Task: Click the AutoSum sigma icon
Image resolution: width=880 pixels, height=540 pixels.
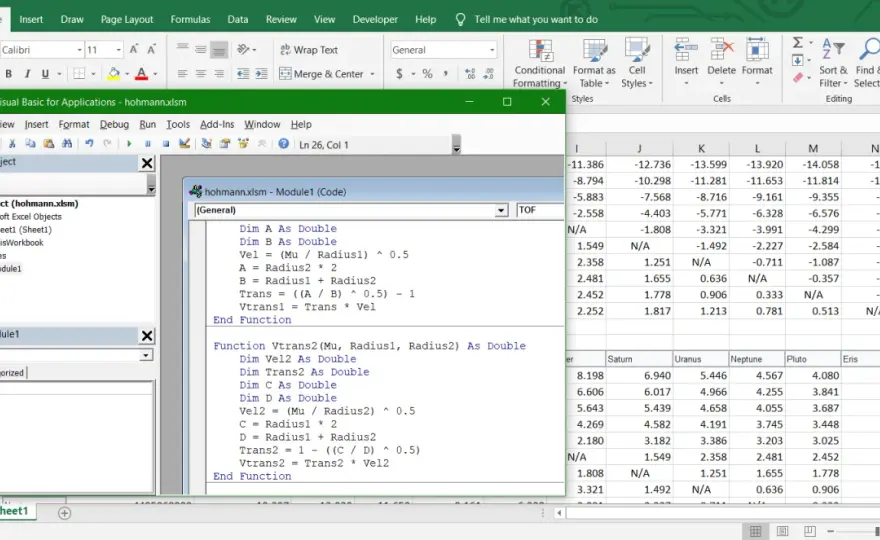Action: [x=798, y=43]
